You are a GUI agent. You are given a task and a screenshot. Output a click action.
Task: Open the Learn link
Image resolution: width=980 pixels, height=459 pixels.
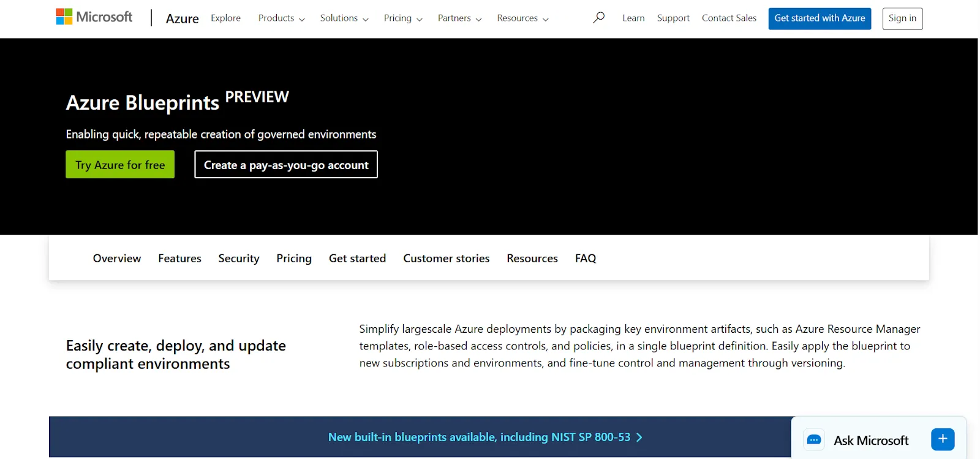pos(633,18)
